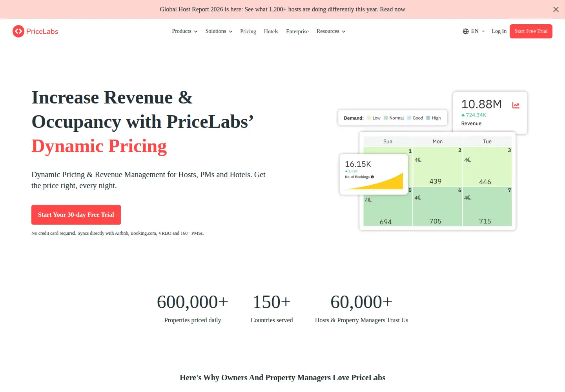
Task: Select the calendar price 715
Action: [x=485, y=221]
